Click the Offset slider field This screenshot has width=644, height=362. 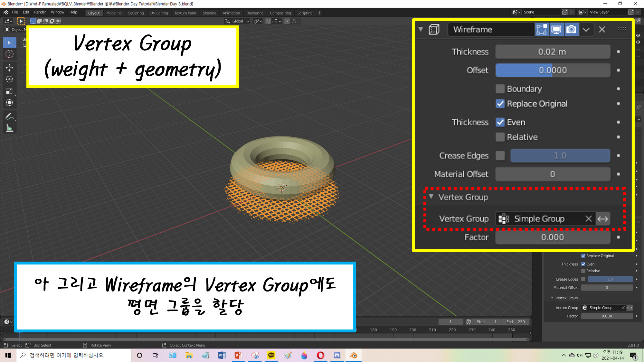[553, 70]
